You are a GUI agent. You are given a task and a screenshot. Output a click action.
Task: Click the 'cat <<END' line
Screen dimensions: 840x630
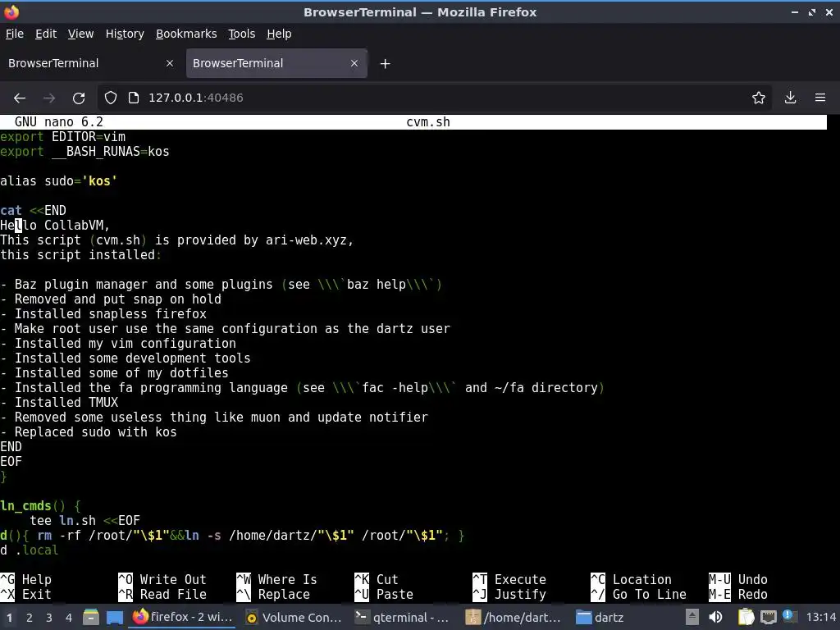[33, 211]
